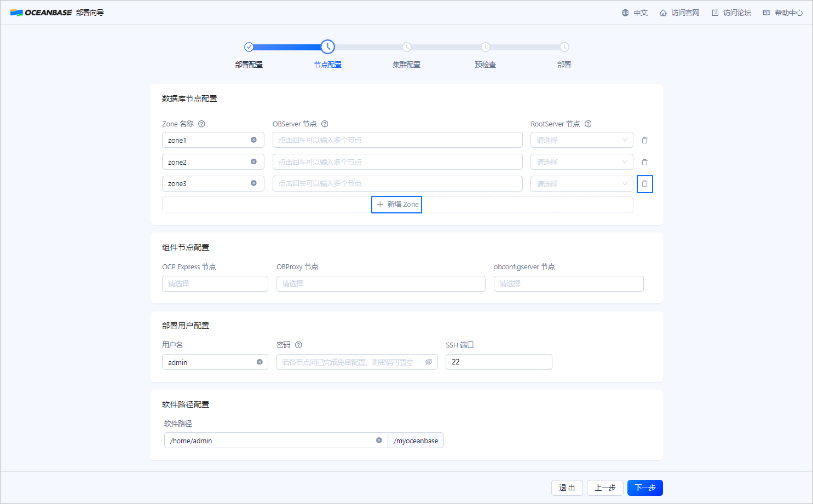Focus the zone2 name input

click(x=213, y=162)
